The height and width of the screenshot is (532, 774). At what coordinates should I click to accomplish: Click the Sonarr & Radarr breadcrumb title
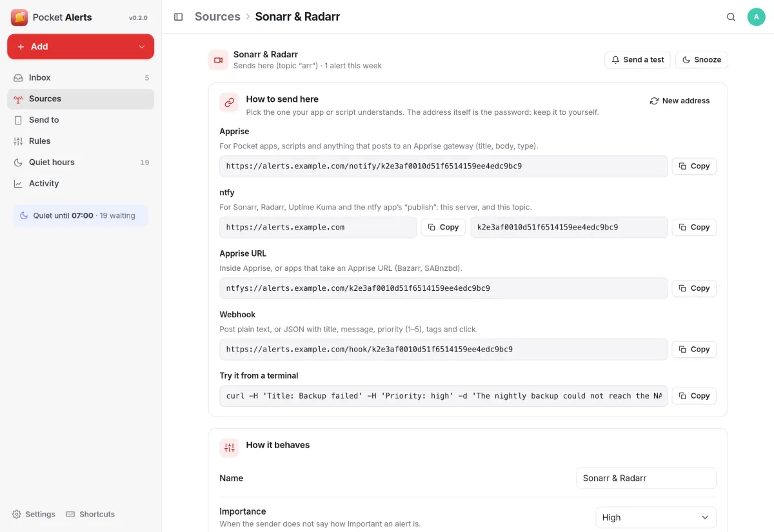click(297, 17)
